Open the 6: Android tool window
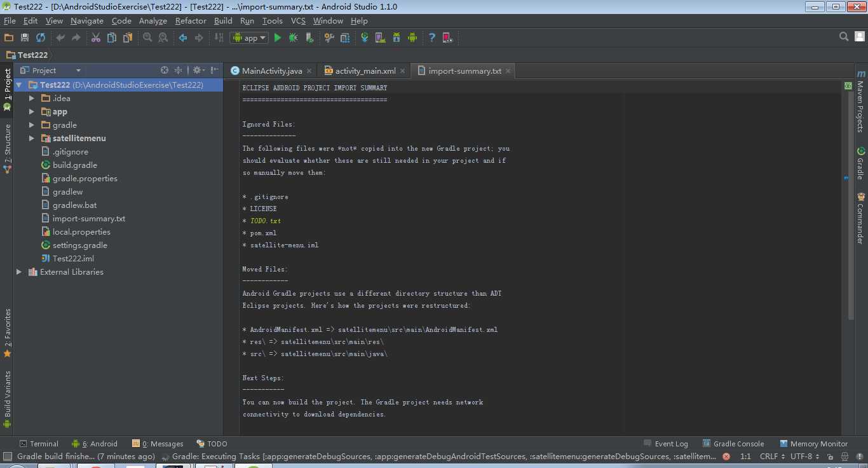Image resolution: width=868 pixels, height=468 pixels. pyautogui.click(x=95, y=444)
